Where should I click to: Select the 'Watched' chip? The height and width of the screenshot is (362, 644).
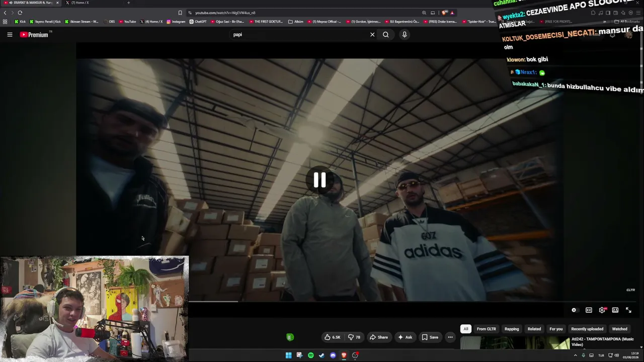point(619,329)
